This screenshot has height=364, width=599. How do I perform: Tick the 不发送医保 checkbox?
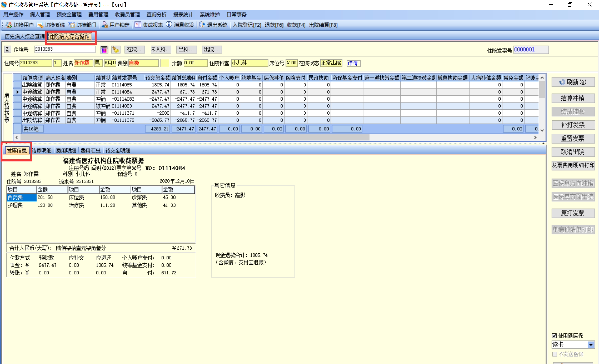[x=554, y=354]
